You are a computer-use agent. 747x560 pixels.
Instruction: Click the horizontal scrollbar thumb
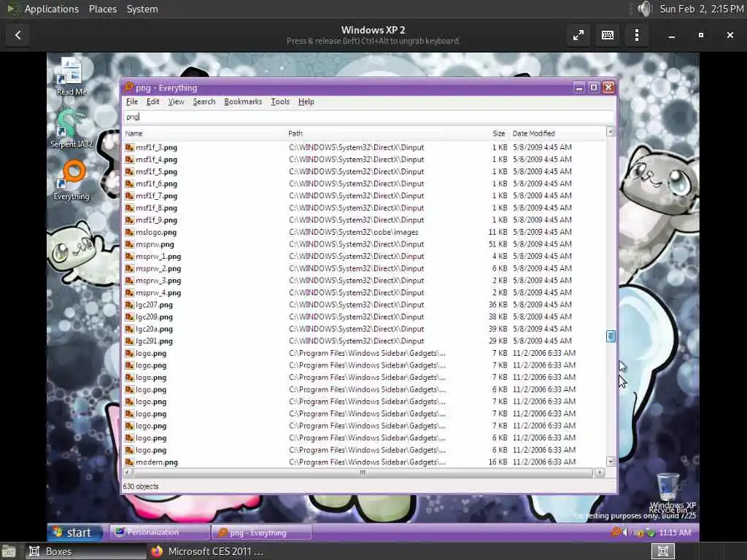363,472
